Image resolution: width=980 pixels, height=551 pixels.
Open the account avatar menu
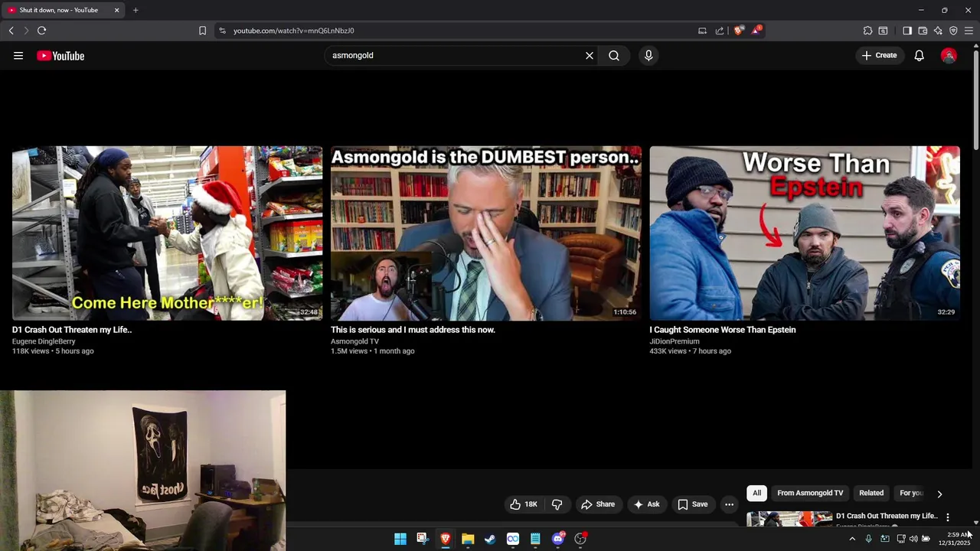(x=949, y=55)
